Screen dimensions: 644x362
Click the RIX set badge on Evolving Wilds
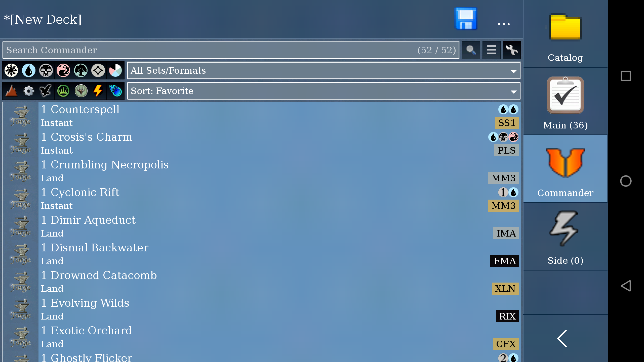pos(507,316)
